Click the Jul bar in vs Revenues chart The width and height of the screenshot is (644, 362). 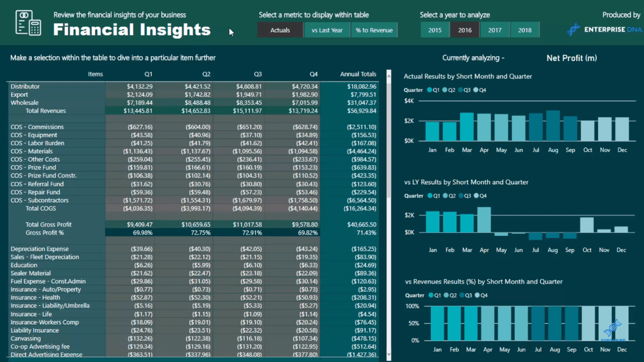tap(538, 323)
